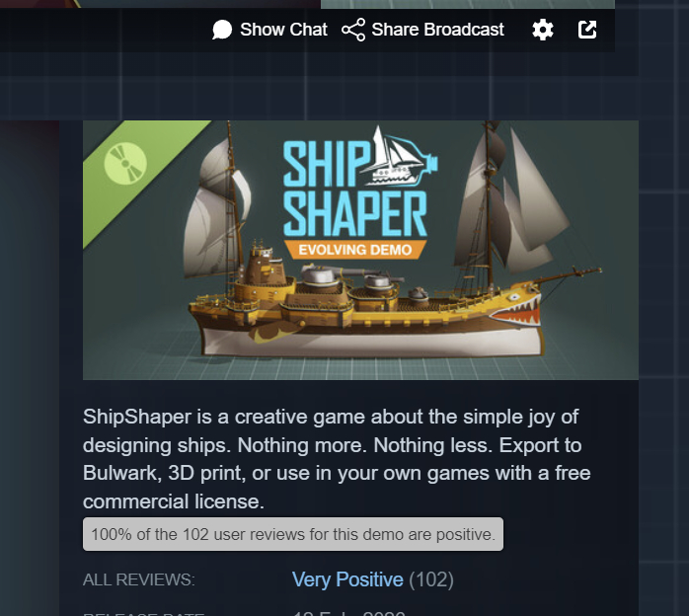Click the shark-mouth bow of the ship
Viewport: 689px width, 616px height.
pos(516,310)
